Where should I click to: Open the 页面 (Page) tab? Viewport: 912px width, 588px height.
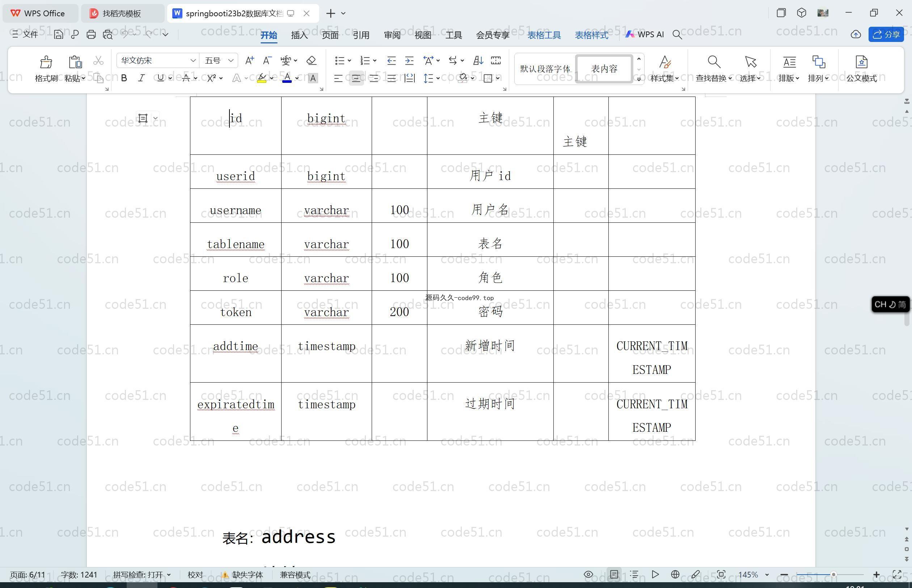click(330, 35)
